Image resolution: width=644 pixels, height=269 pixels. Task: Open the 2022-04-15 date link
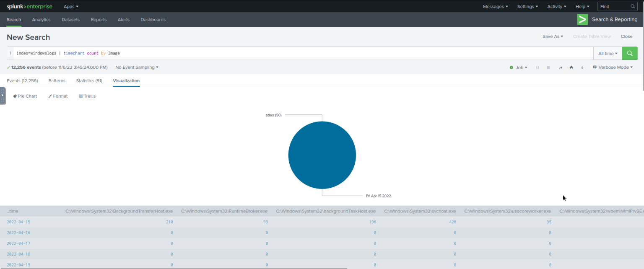(x=18, y=222)
